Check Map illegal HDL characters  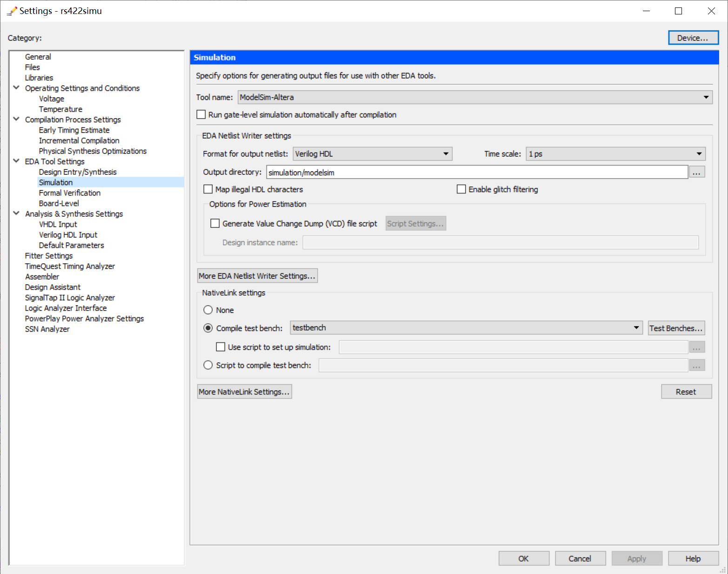(208, 189)
